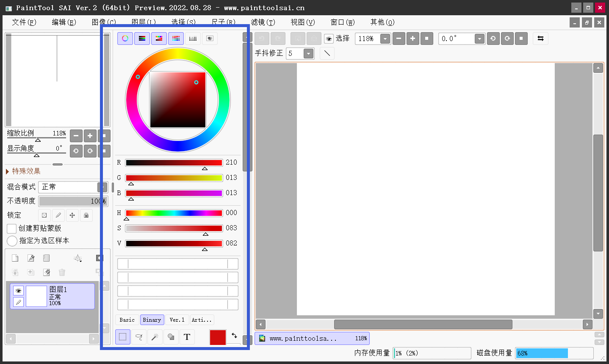The image size is (609, 364).
Task: Open the 窗口(W) menu
Action: [x=343, y=22]
